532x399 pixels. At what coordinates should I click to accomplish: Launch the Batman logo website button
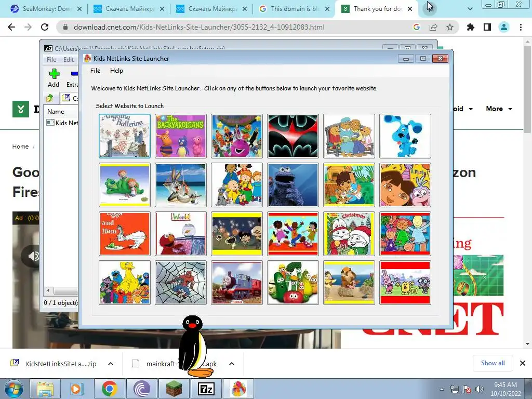293,136
